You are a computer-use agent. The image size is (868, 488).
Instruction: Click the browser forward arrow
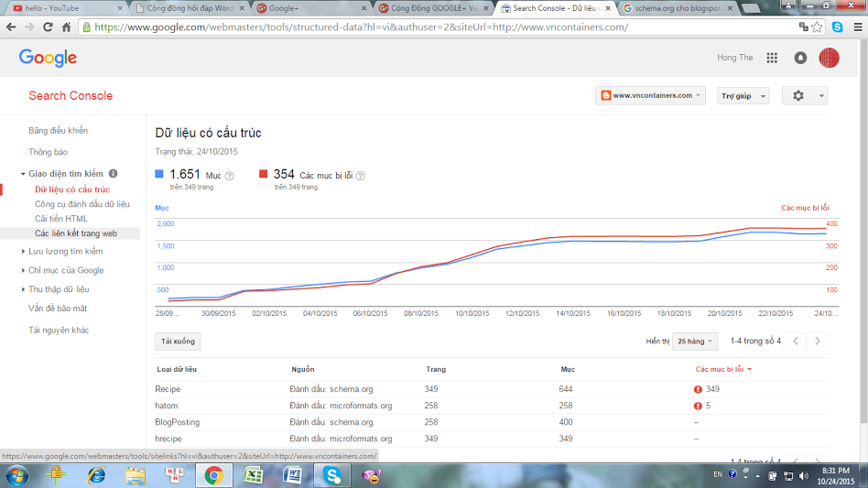[29, 27]
